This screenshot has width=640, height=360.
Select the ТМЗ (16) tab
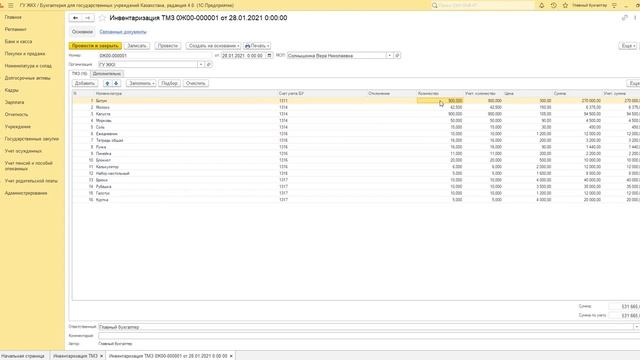[80, 73]
